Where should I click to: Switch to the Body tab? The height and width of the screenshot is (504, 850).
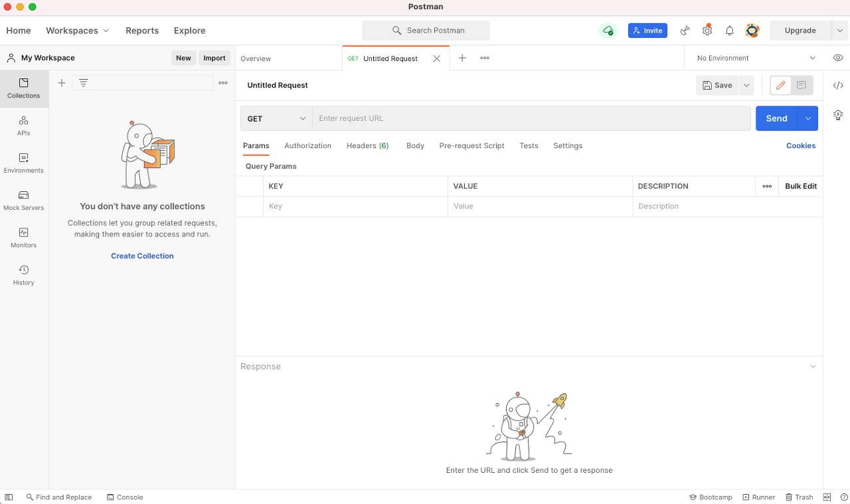point(415,145)
